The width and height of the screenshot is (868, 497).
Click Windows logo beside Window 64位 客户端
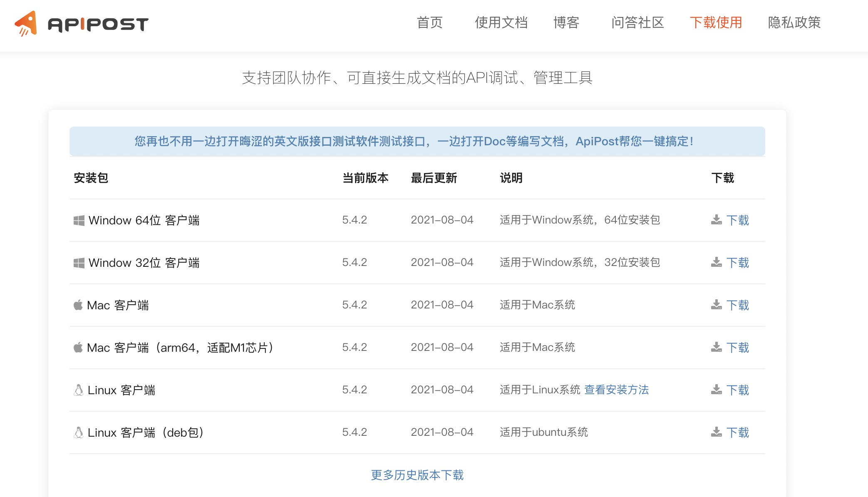point(79,220)
